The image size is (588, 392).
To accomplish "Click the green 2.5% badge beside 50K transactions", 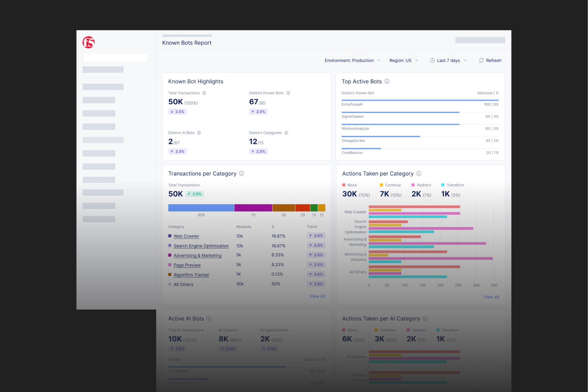I will coord(195,194).
